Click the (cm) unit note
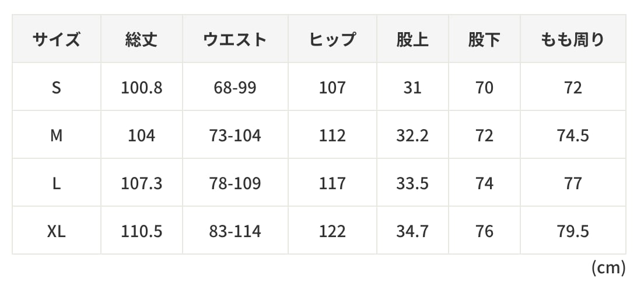 click(x=608, y=267)
